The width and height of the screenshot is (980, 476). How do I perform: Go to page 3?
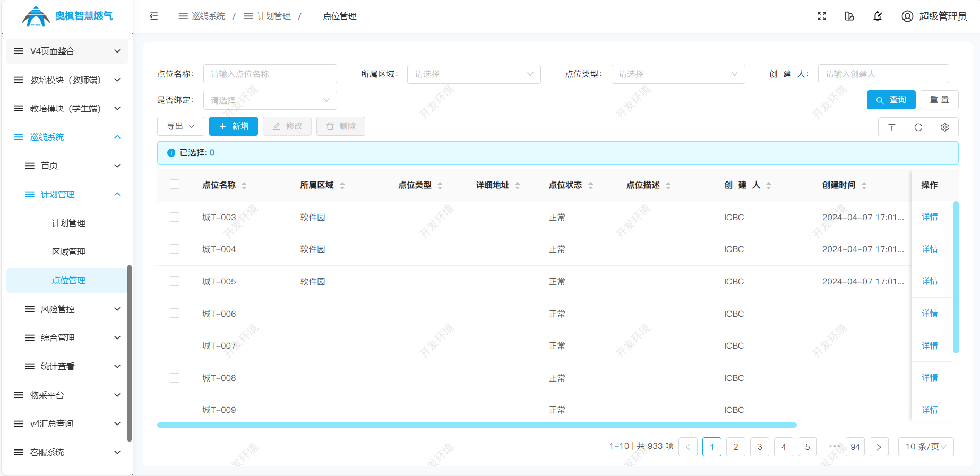coord(760,447)
